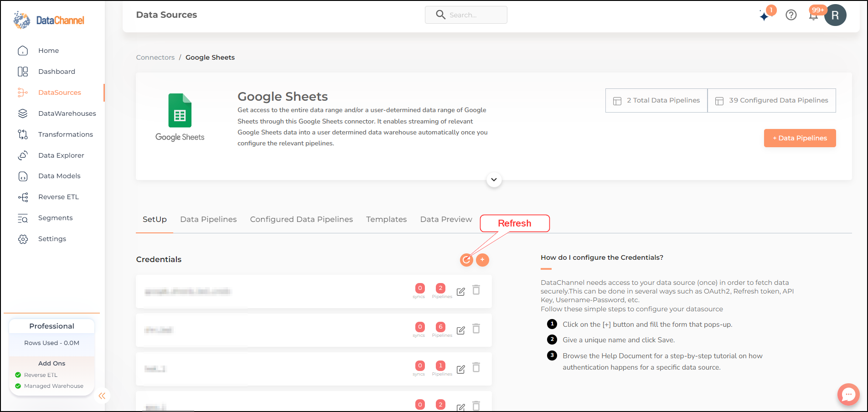
Task: Edit the first credential row
Action: [x=461, y=292]
